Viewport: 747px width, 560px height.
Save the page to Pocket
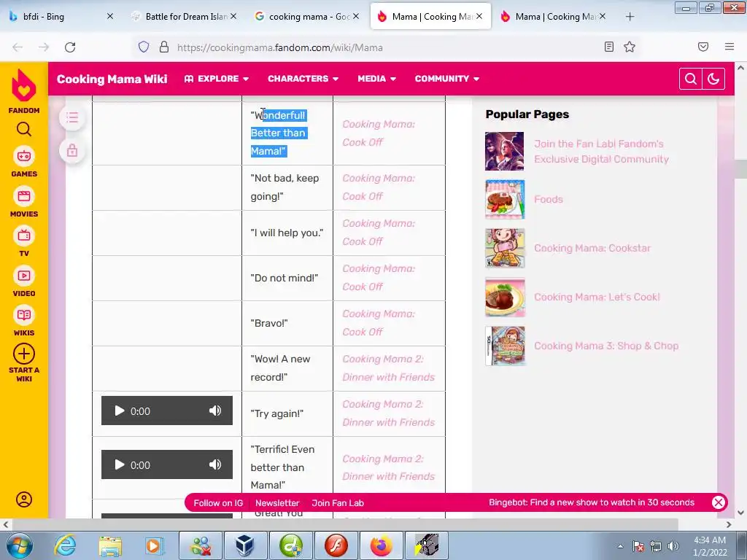click(703, 47)
